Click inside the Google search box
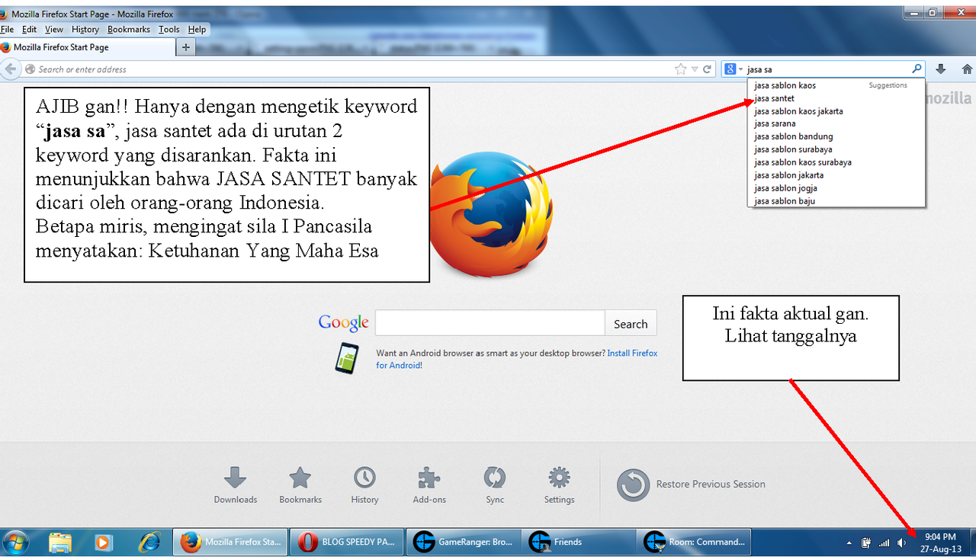Screen dimensions: 976x560 (490, 322)
